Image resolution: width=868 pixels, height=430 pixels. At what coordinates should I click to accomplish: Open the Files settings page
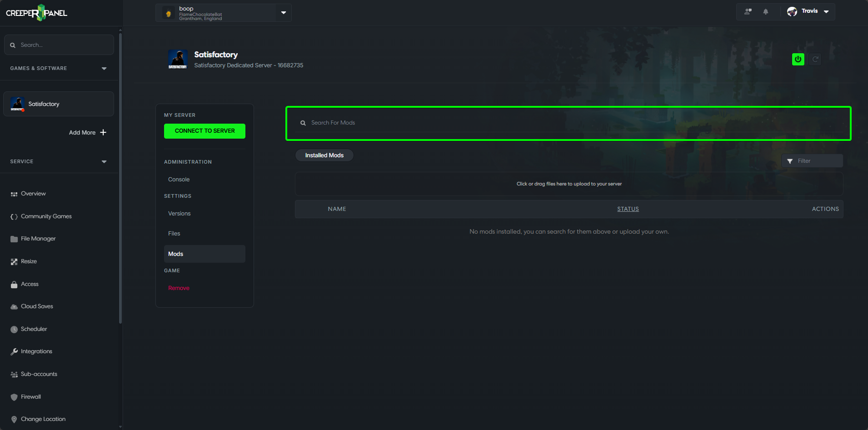(174, 234)
